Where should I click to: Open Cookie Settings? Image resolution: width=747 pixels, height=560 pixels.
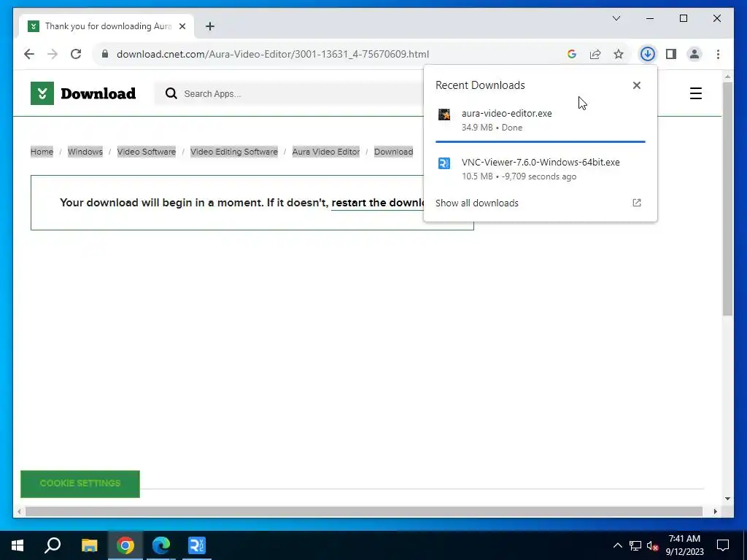(x=80, y=483)
